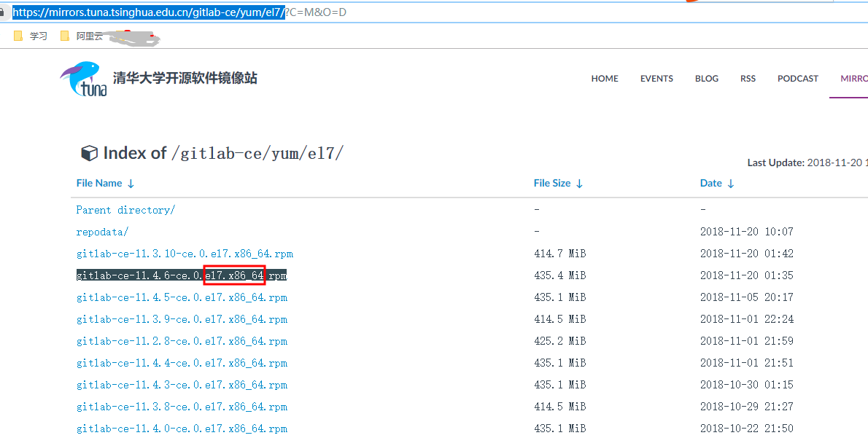This screenshot has width=868, height=438.
Task: Select the 435.4 MiB size value
Action: tap(559, 275)
